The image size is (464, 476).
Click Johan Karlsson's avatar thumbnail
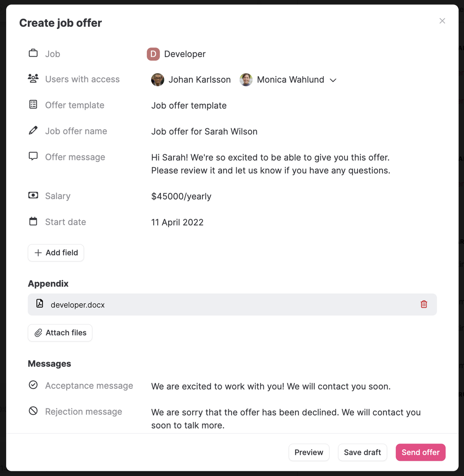click(x=158, y=80)
